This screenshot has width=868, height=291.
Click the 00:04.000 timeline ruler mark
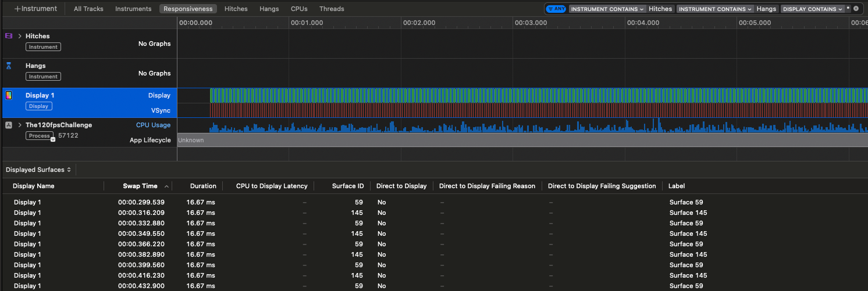643,23
